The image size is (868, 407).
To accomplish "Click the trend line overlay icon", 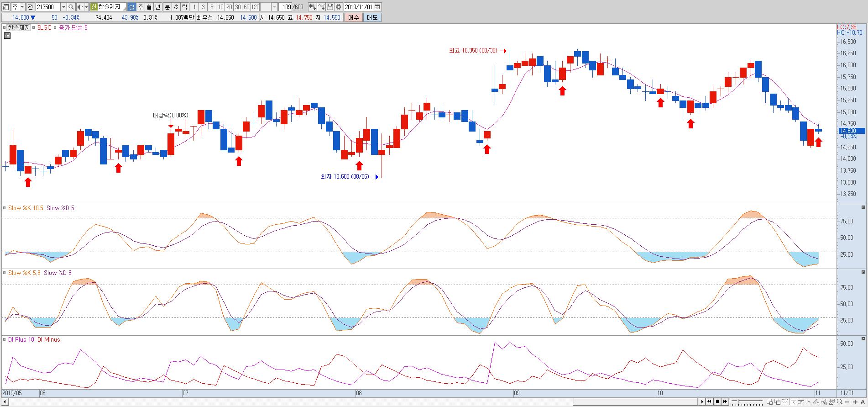I will point(800,402).
